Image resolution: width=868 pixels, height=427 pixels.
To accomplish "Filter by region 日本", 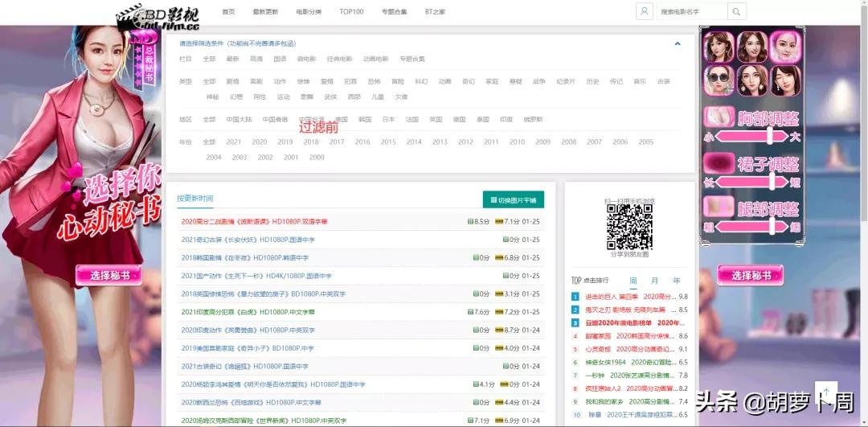I will pyautogui.click(x=389, y=119).
